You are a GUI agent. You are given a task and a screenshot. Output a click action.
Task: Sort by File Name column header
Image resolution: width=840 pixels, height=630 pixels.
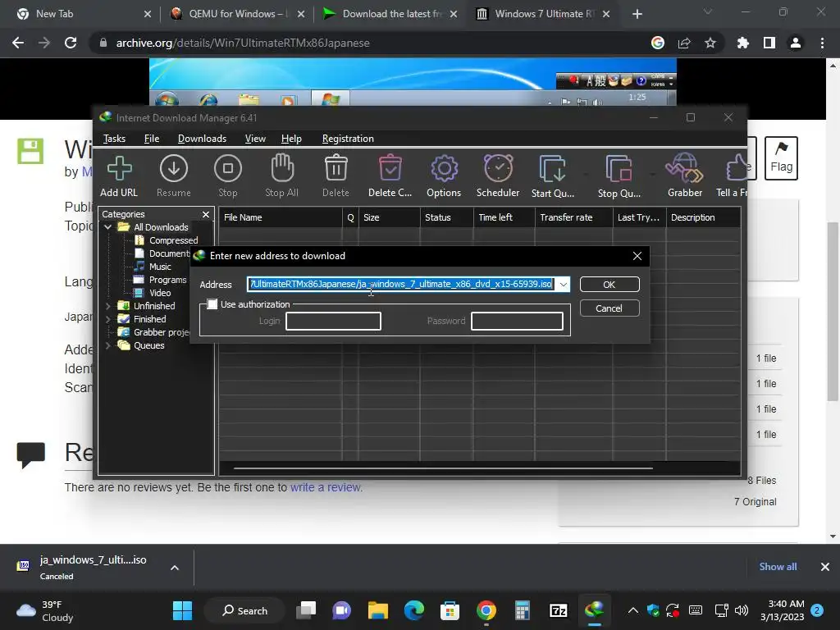click(x=281, y=217)
